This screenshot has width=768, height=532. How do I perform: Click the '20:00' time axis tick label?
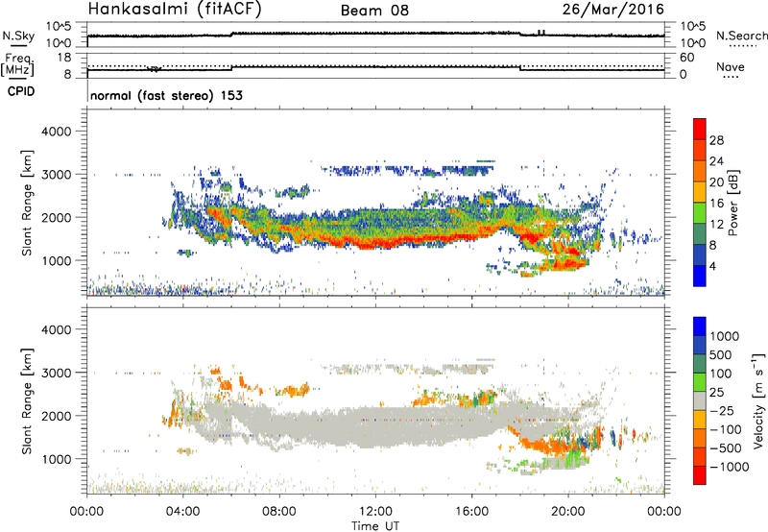[568, 512]
